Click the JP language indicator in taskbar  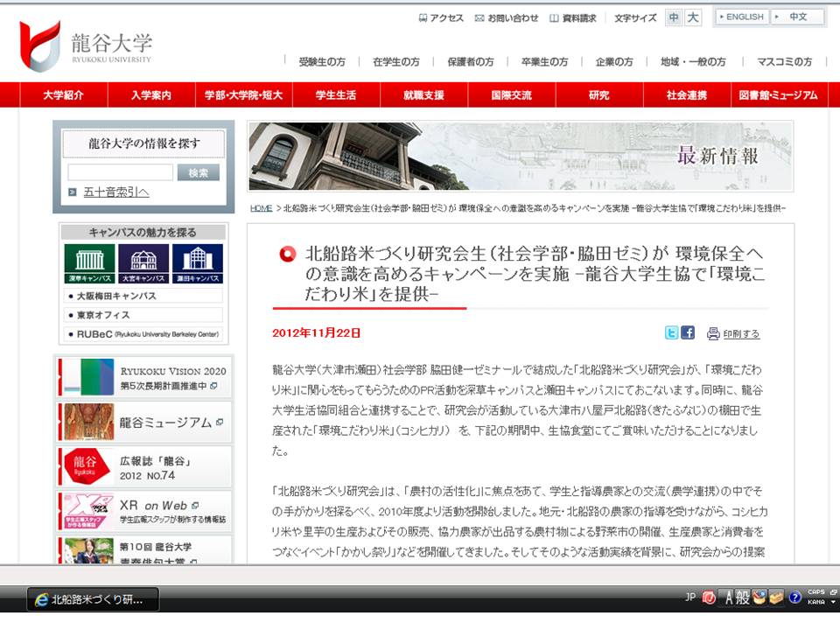pos(690,597)
